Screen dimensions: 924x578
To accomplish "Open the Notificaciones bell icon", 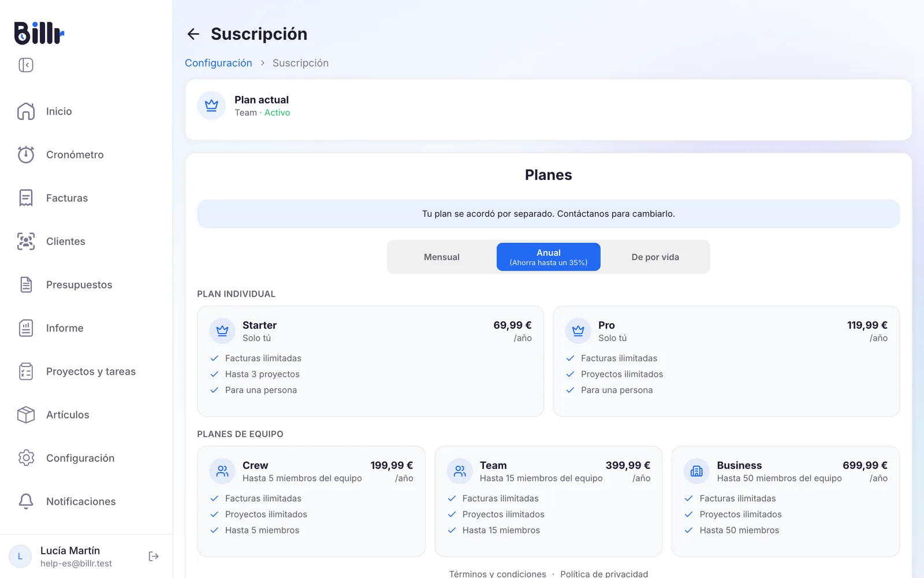I will 26,501.
